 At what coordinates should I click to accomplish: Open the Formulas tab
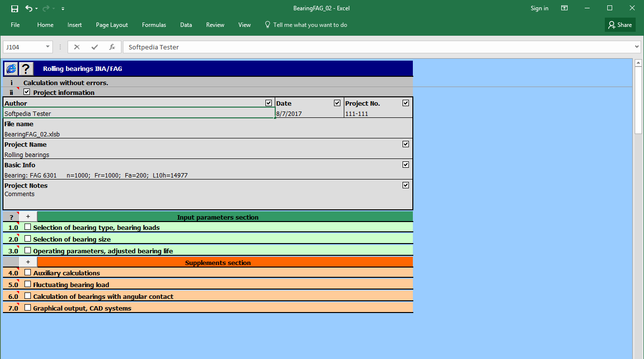(x=154, y=25)
